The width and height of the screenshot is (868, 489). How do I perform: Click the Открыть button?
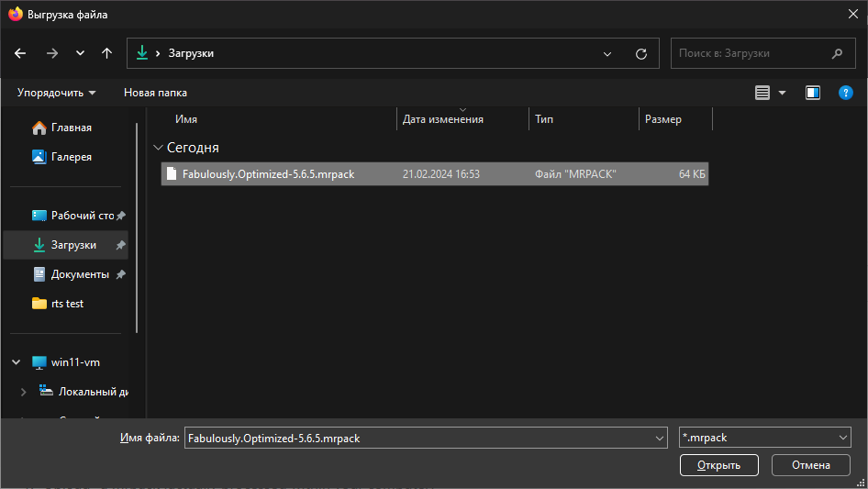point(718,465)
